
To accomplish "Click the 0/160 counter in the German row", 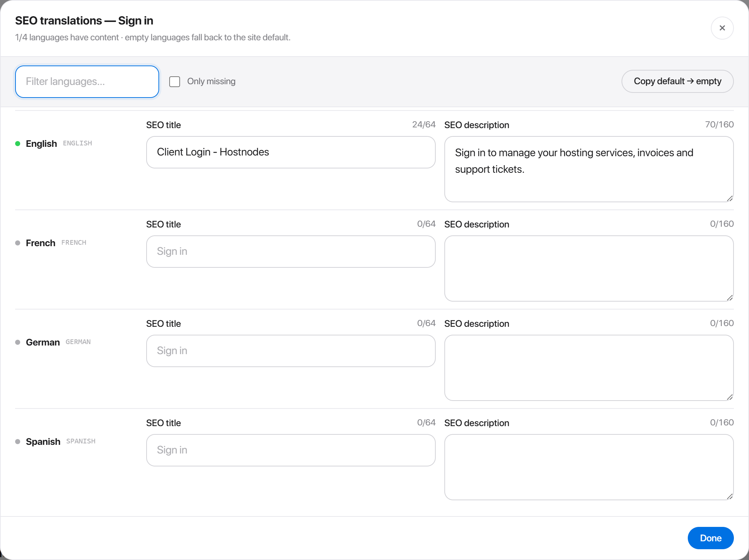I will coord(722,323).
